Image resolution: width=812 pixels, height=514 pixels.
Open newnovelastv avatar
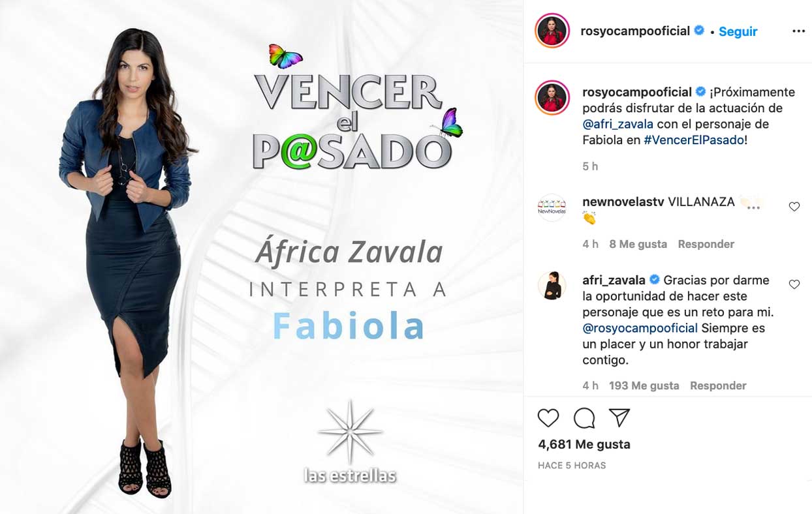point(552,207)
